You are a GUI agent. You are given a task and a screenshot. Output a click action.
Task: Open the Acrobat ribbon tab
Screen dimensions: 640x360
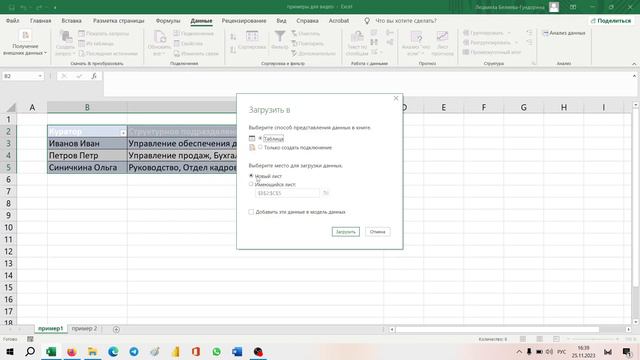pyautogui.click(x=339, y=20)
